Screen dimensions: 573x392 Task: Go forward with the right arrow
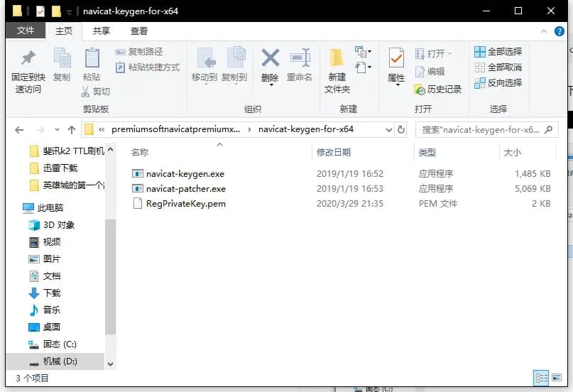pyautogui.click(x=40, y=130)
